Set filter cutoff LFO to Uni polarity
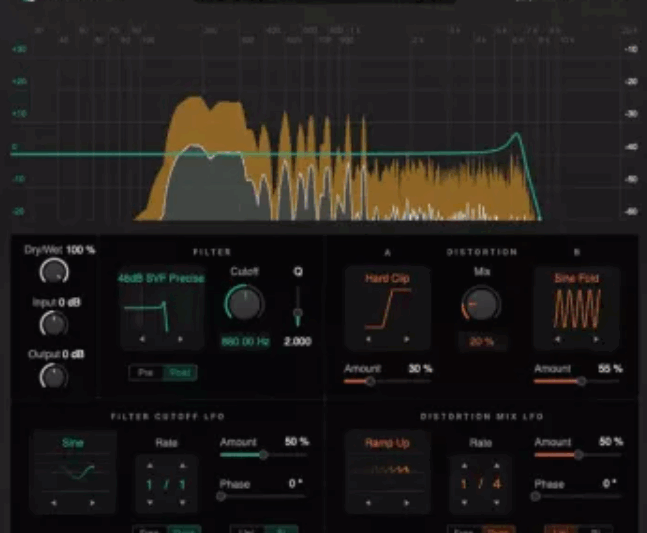Screen dimensions: 647x533 (x=247, y=530)
